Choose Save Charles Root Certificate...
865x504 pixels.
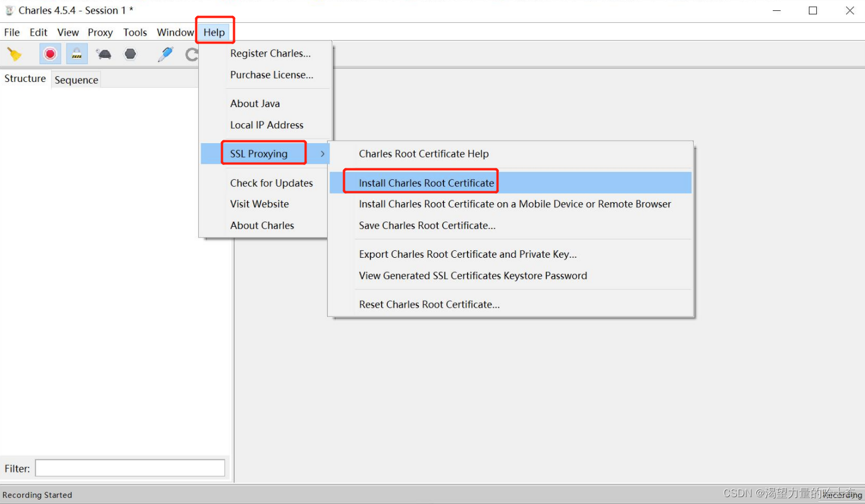pos(427,226)
